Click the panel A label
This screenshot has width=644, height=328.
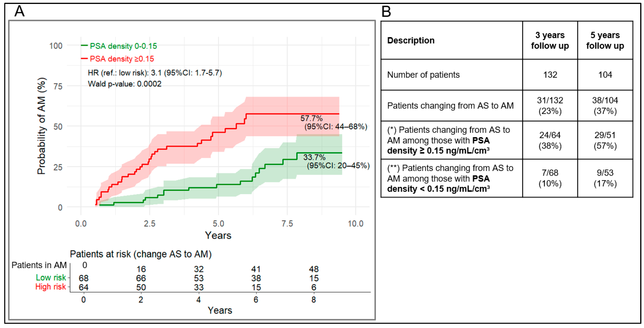(20, 11)
